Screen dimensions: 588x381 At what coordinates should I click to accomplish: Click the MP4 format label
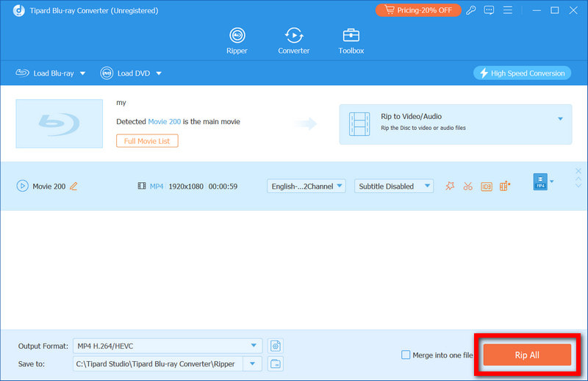[x=157, y=186]
